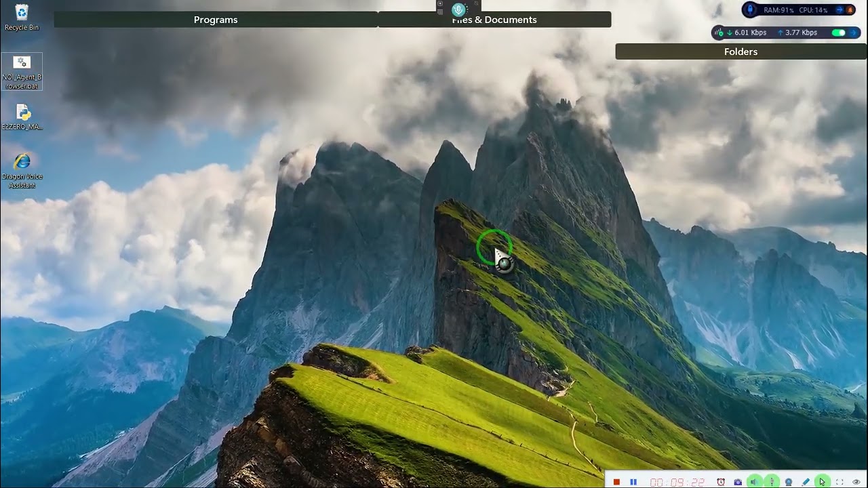Click the blue arrow in network speed widget
Viewport: 868px width, 488px height.
(x=853, y=33)
